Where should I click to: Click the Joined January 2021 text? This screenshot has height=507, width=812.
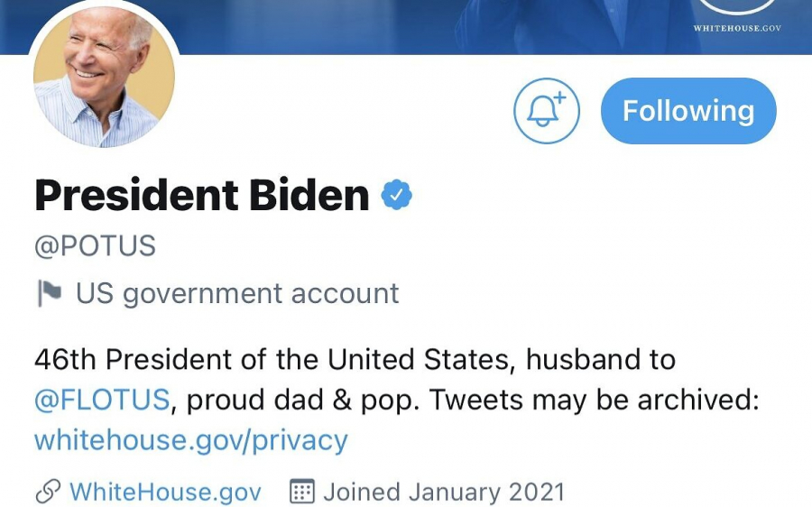(x=444, y=492)
